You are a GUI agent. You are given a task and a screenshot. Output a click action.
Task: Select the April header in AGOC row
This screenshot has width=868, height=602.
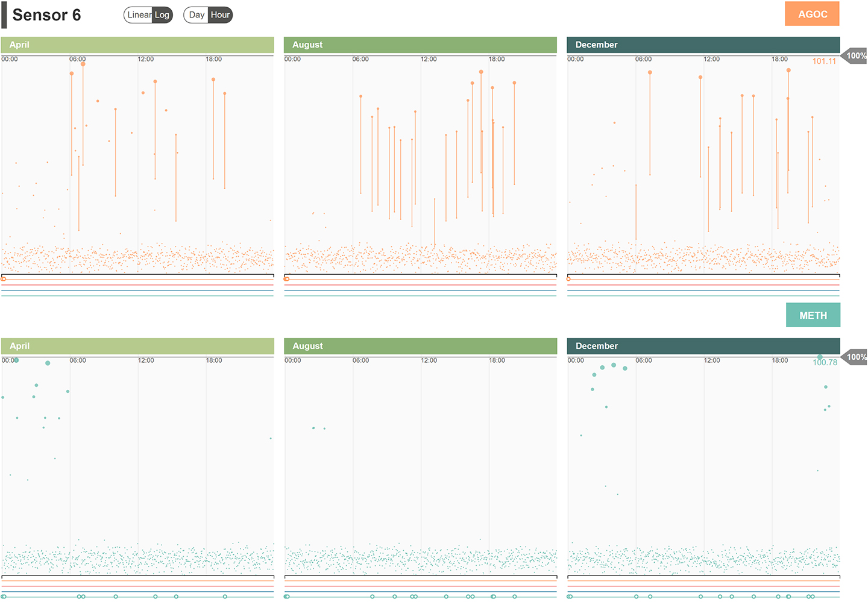pyautogui.click(x=137, y=45)
